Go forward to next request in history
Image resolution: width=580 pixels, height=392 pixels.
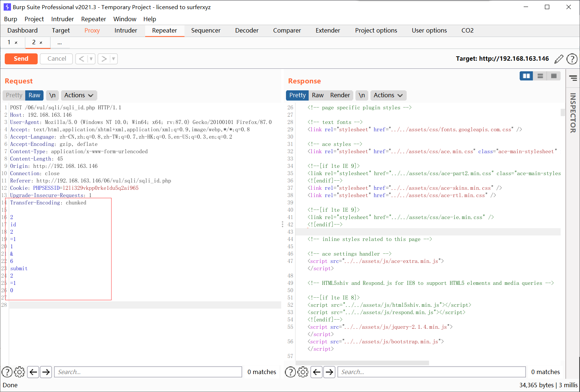click(x=104, y=59)
